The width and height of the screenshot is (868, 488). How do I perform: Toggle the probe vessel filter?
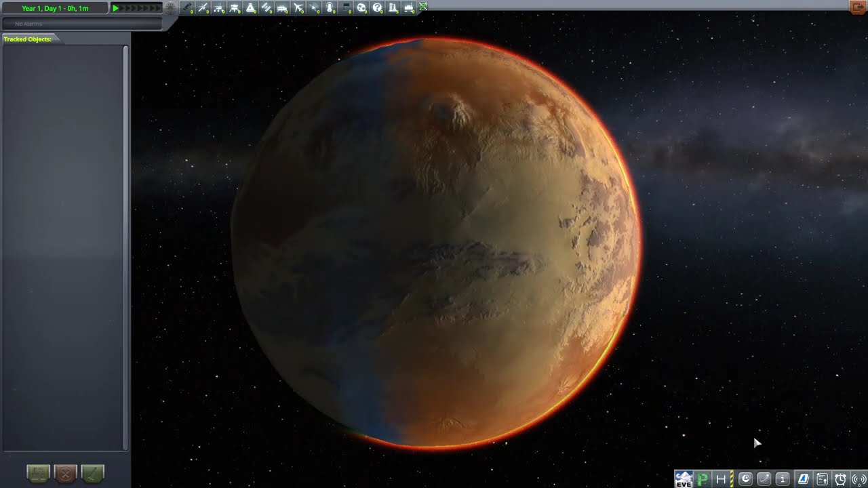[203, 7]
